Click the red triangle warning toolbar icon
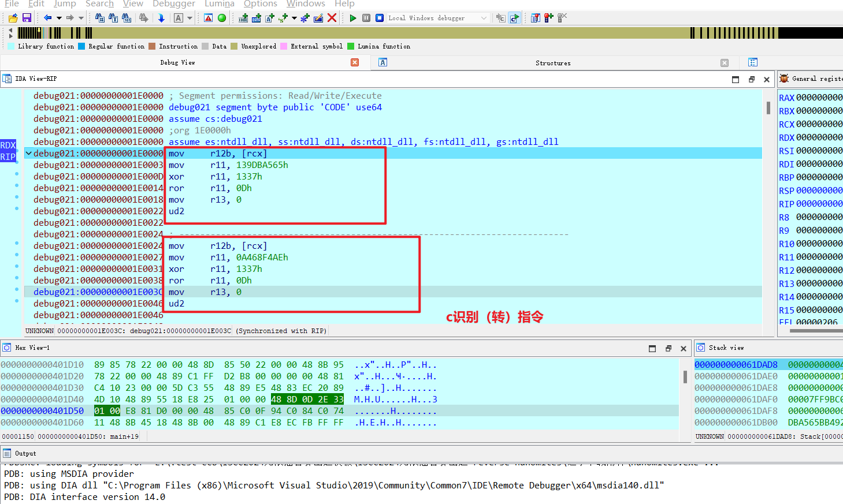 [x=209, y=18]
